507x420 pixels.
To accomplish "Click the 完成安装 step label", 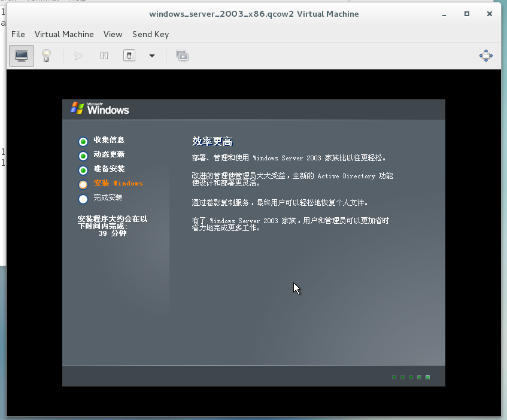I will (108, 197).
